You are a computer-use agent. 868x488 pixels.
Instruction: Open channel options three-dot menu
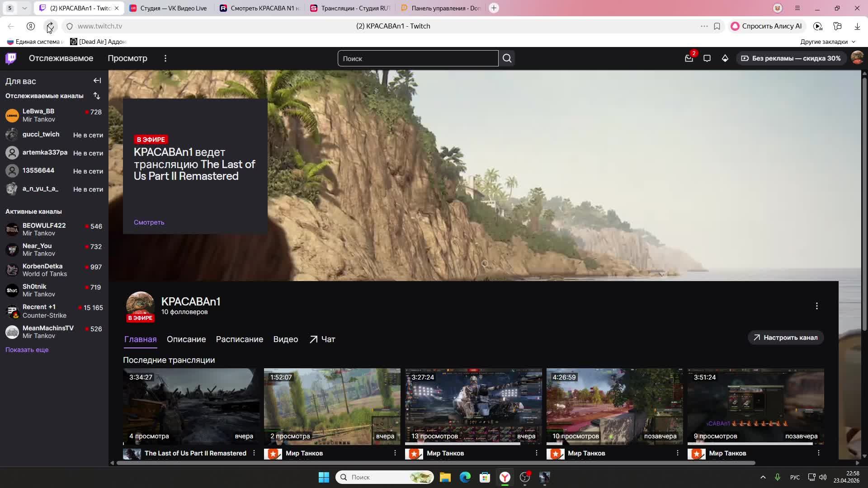tap(816, 306)
